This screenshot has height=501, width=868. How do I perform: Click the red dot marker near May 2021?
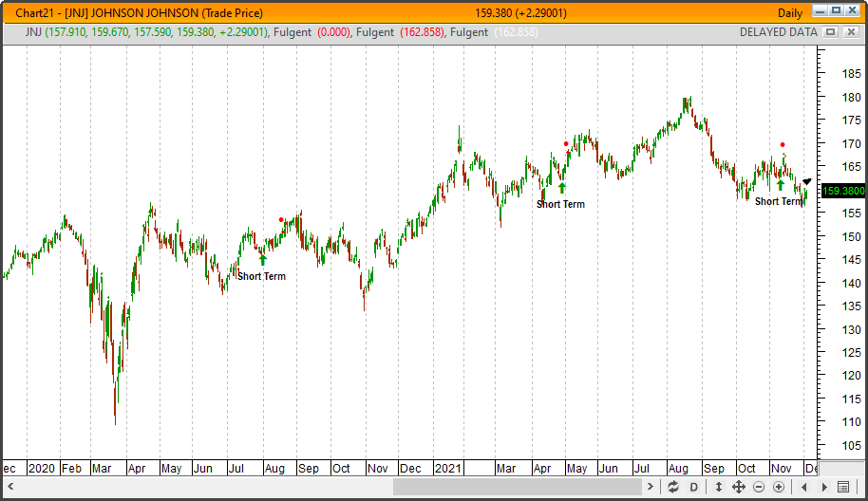(x=566, y=144)
